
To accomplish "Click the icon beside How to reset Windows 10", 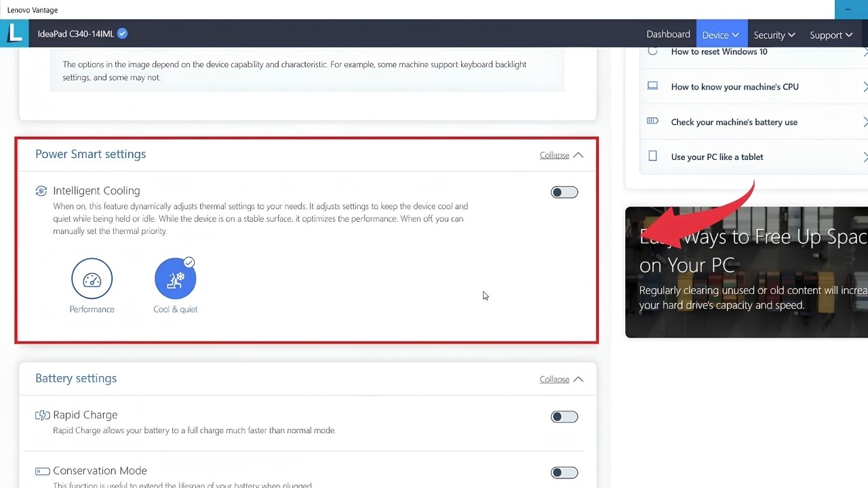I will tap(652, 52).
